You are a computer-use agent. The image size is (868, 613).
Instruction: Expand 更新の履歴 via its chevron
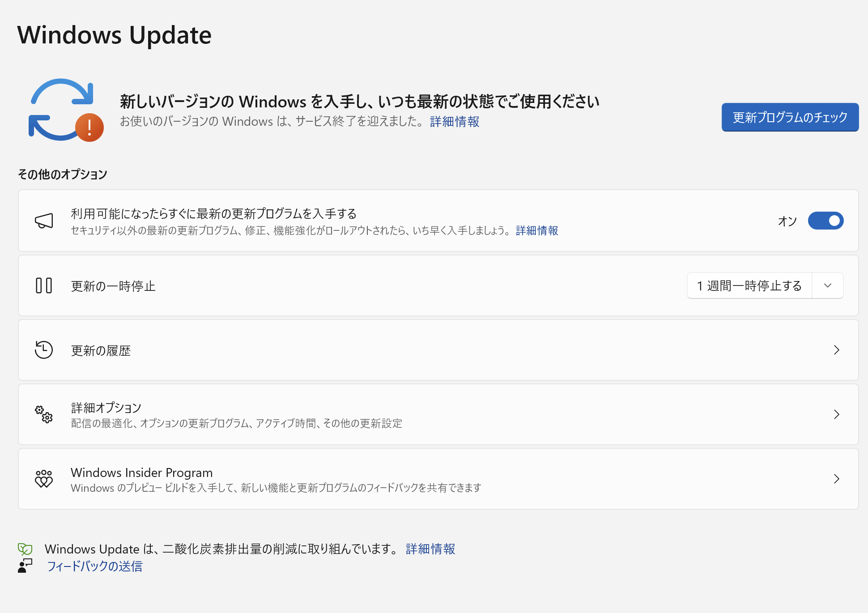(836, 350)
